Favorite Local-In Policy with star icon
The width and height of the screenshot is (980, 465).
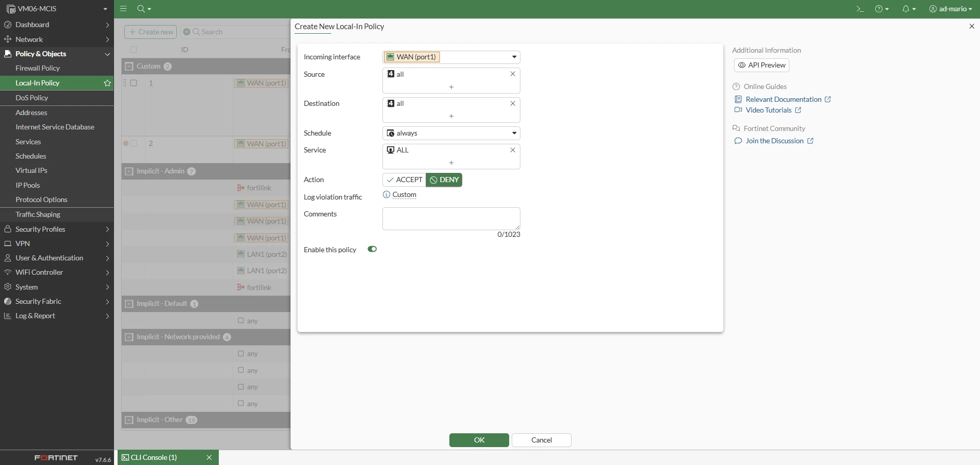point(107,83)
